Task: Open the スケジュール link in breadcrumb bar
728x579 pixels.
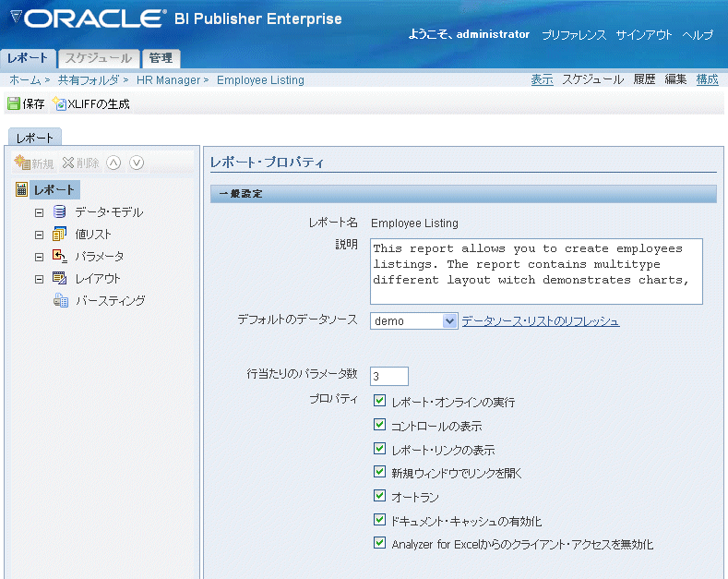Action: [593, 79]
